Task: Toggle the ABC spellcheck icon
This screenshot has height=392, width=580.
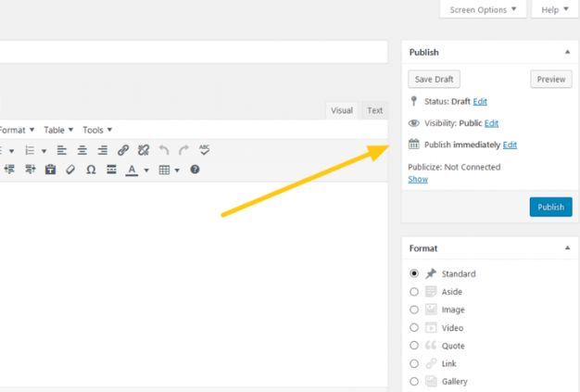Action: pyautogui.click(x=204, y=150)
